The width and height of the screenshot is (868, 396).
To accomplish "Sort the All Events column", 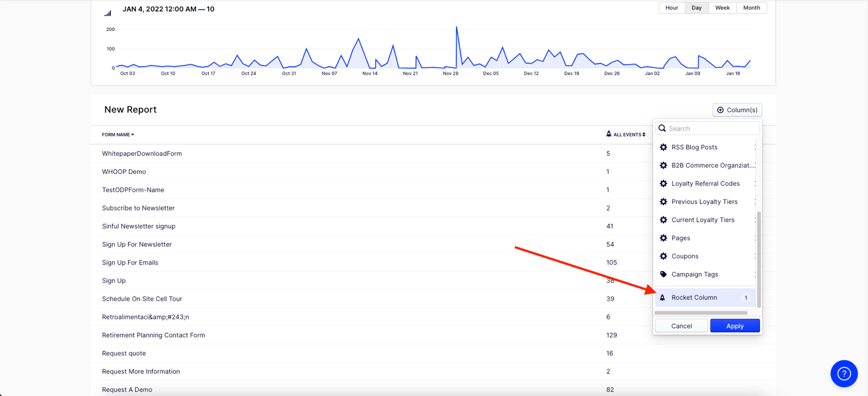I will [630, 135].
